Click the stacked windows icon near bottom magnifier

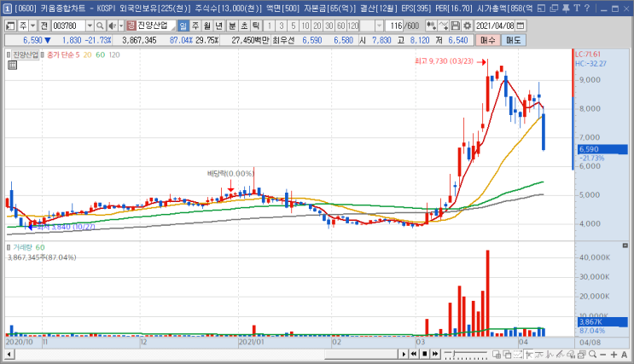coord(581,355)
